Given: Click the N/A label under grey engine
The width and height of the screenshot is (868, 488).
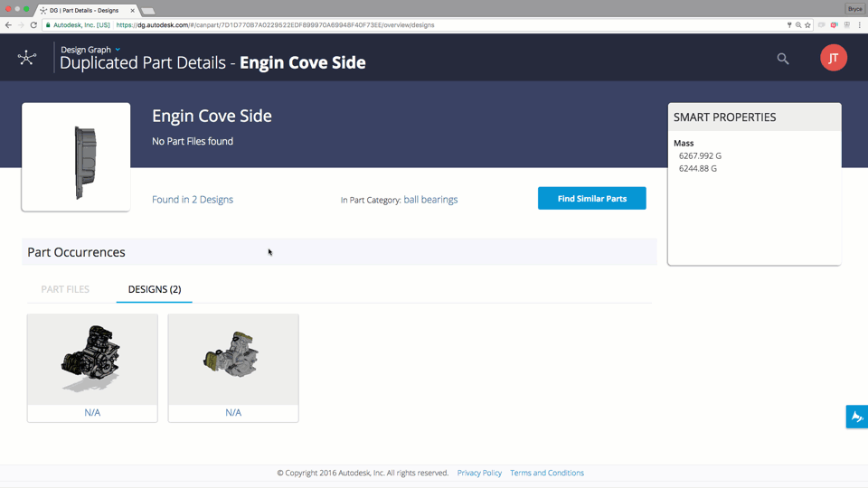Looking at the screenshot, I should (x=233, y=412).
